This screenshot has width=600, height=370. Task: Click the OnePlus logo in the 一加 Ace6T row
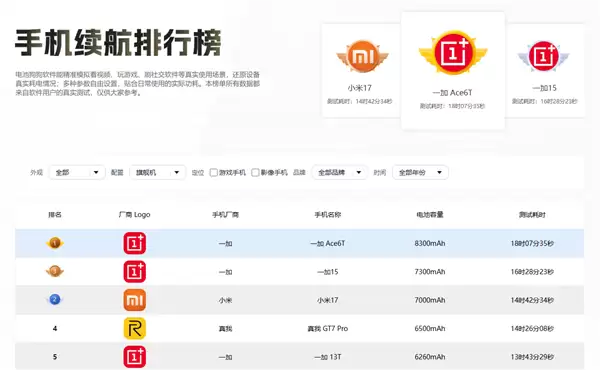135,243
